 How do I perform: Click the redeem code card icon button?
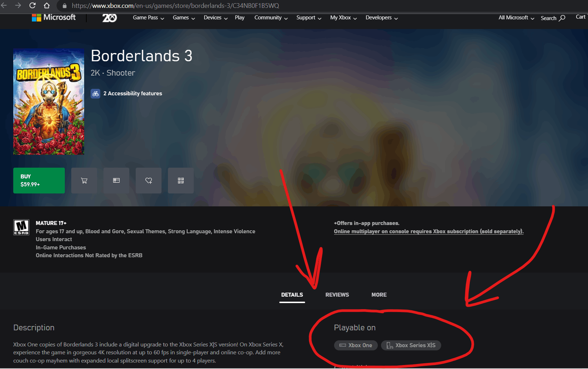(116, 181)
